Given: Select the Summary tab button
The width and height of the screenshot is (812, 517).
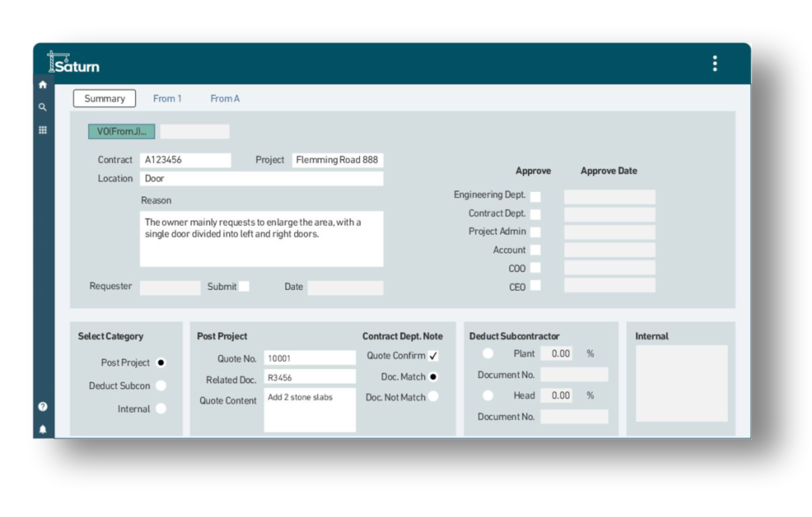Looking at the screenshot, I should pyautogui.click(x=104, y=99).
